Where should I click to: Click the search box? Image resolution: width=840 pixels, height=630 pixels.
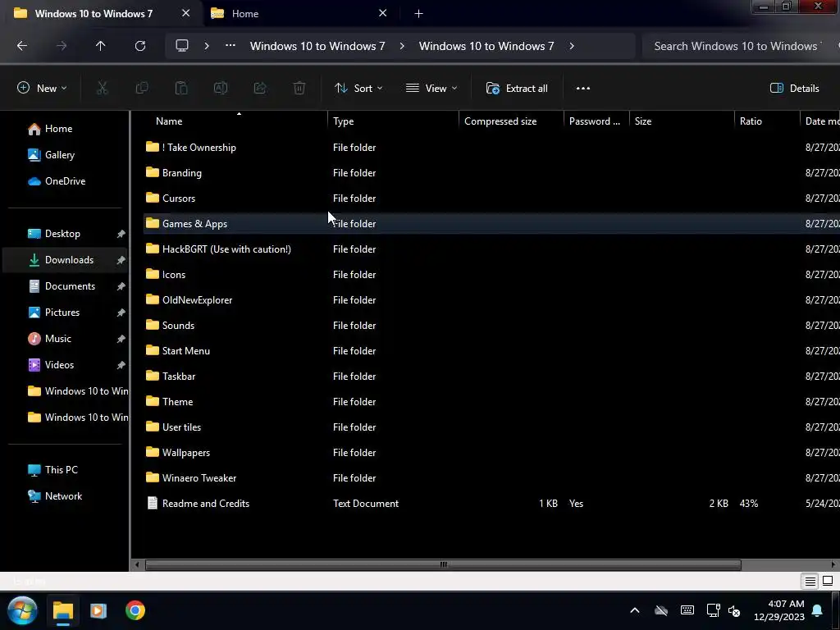[x=739, y=46]
